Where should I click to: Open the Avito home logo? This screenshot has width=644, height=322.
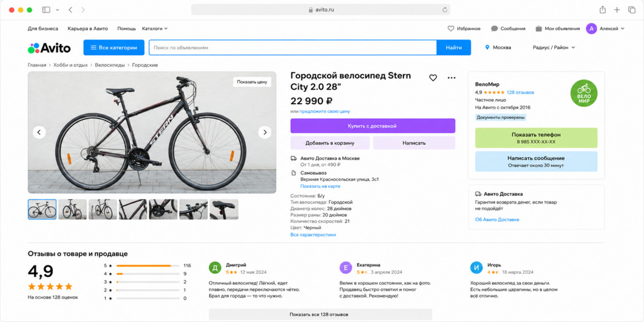click(x=49, y=48)
